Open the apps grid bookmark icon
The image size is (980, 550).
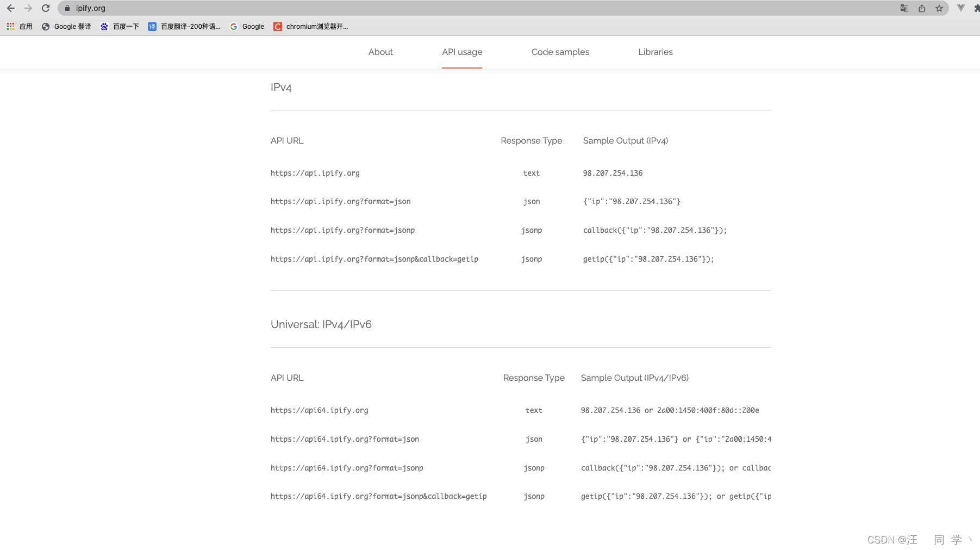pyautogui.click(x=11, y=26)
